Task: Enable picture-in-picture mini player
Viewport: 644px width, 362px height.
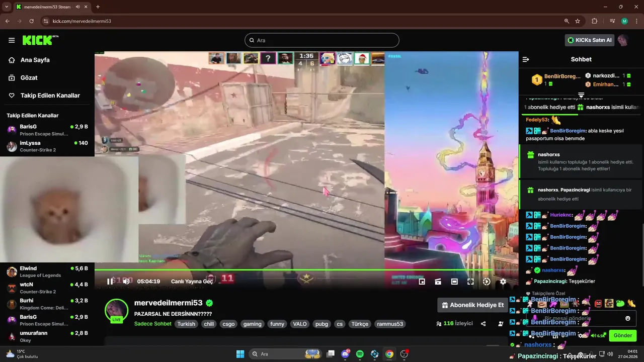Action: pos(422,282)
